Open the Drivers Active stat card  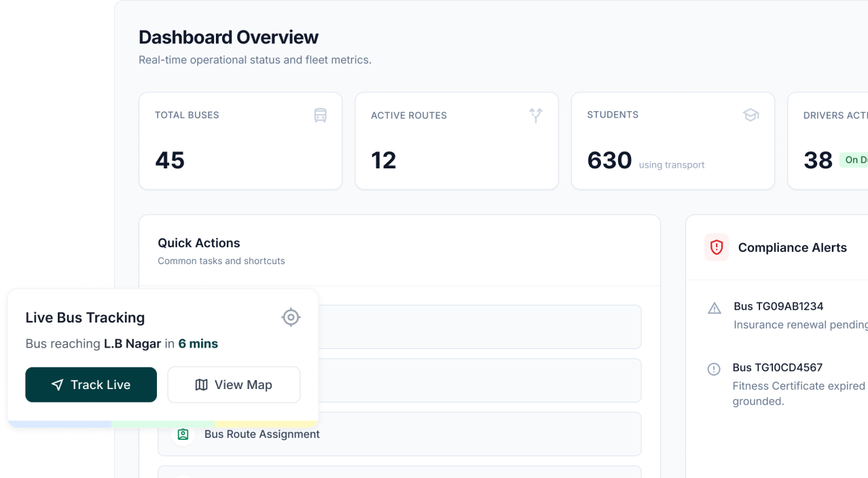pos(829,141)
